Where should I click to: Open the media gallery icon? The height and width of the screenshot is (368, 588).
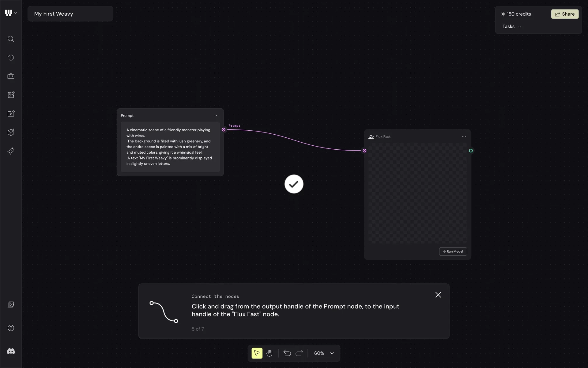[x=11, y=305]
